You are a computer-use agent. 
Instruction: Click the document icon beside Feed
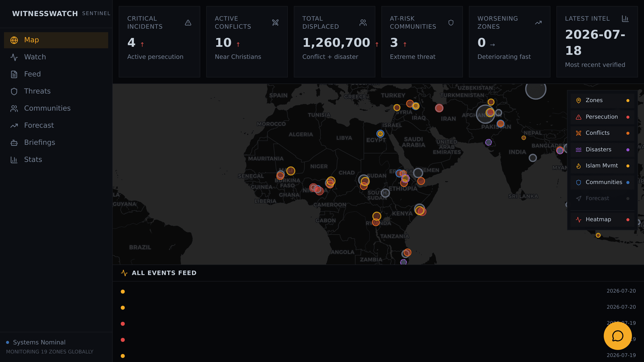coord(14,74)
